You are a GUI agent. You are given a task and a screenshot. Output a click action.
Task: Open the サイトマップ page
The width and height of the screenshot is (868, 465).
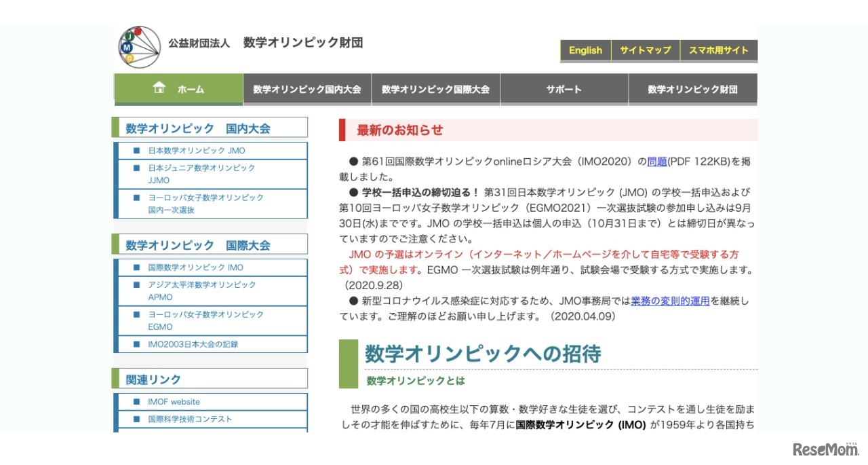645,50
